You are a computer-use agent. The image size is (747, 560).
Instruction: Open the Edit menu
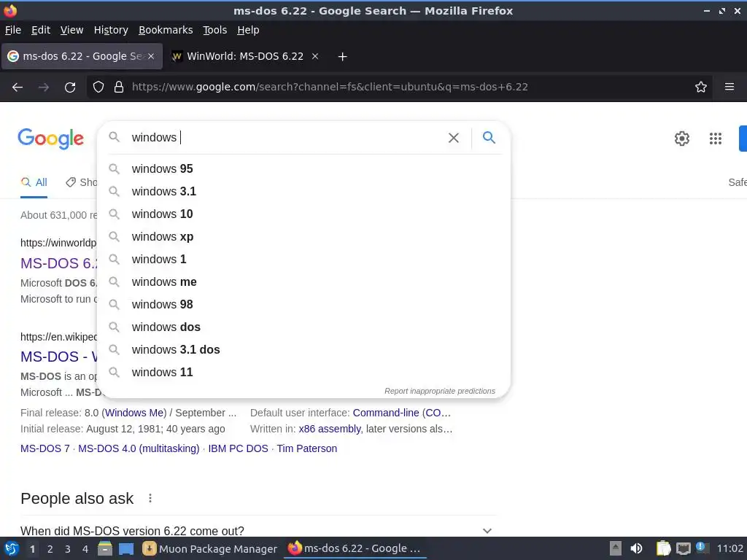pos(41,30)
